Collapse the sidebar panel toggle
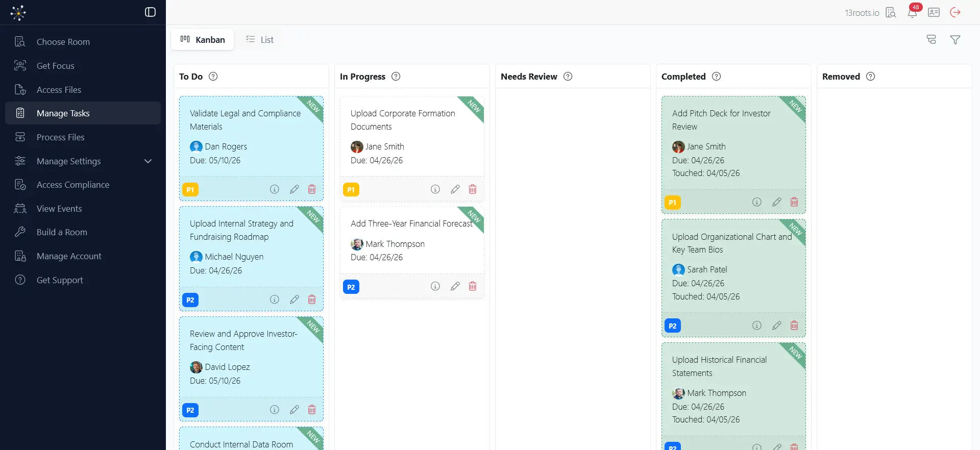 point(150,12)
